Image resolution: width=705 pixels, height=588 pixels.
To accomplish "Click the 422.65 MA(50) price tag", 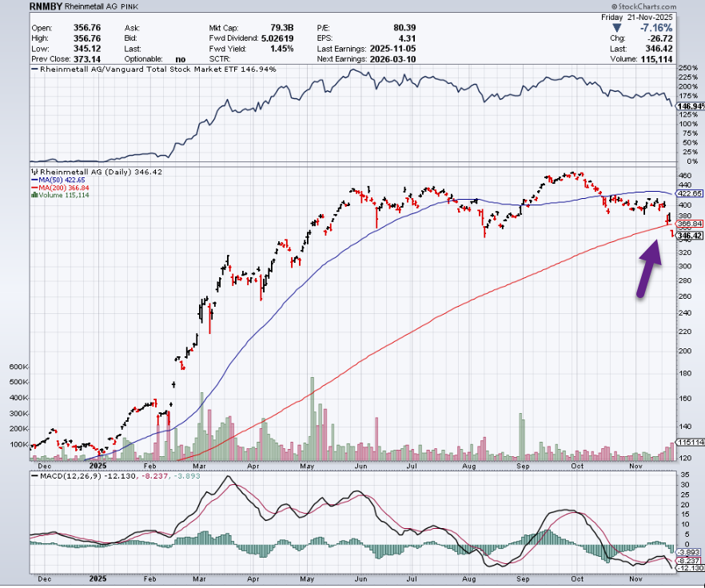I will [690, 193].
